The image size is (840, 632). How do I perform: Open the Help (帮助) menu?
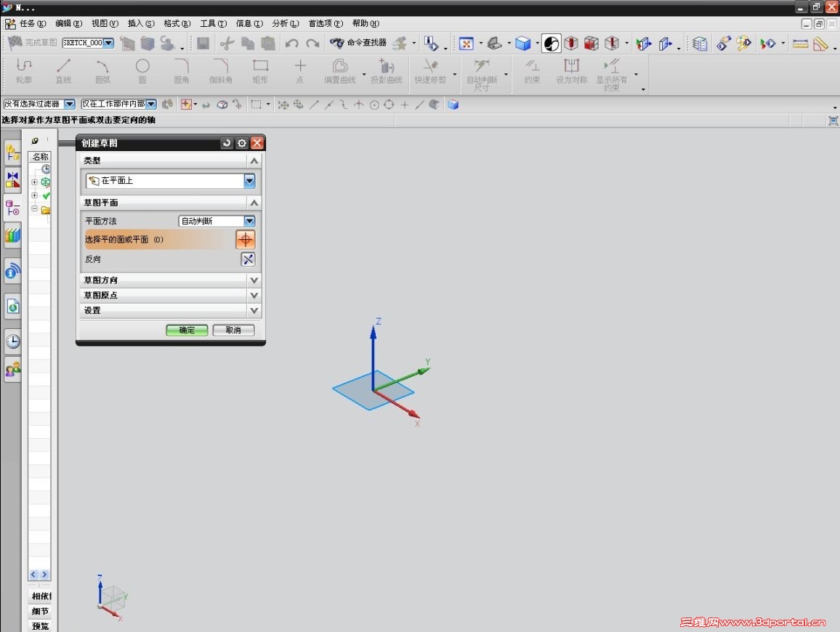(366, 23)
